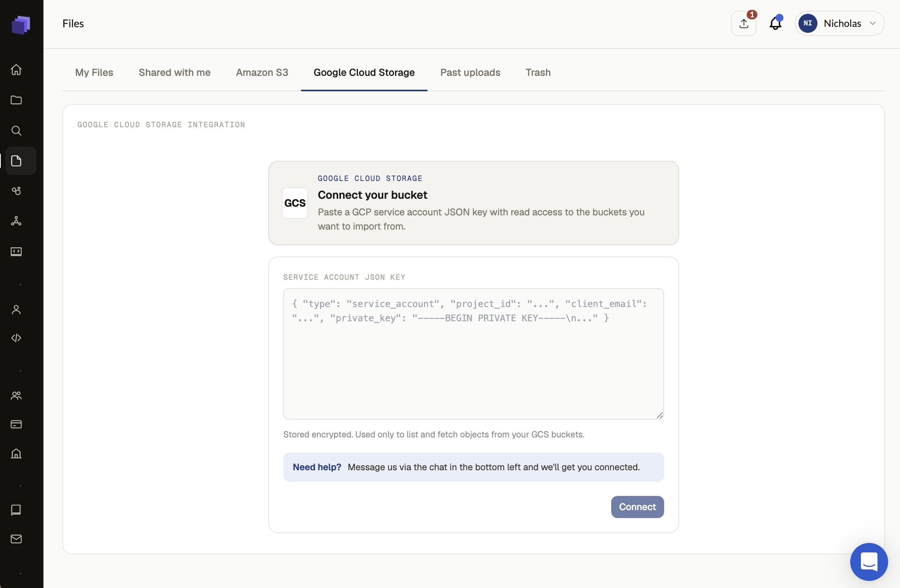Switch to the Shared with me tab
The height and width of the screenshot is (588, 900).
[175, 72]
